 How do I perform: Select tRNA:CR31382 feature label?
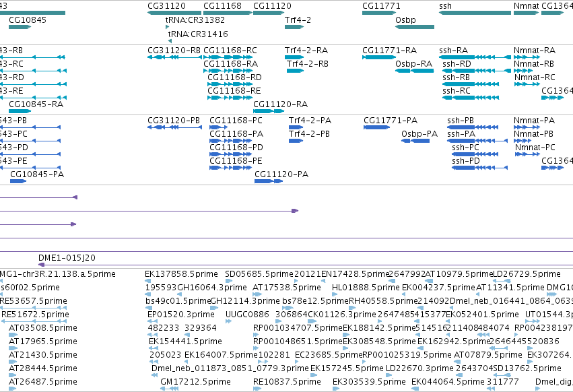coord(195,20)
